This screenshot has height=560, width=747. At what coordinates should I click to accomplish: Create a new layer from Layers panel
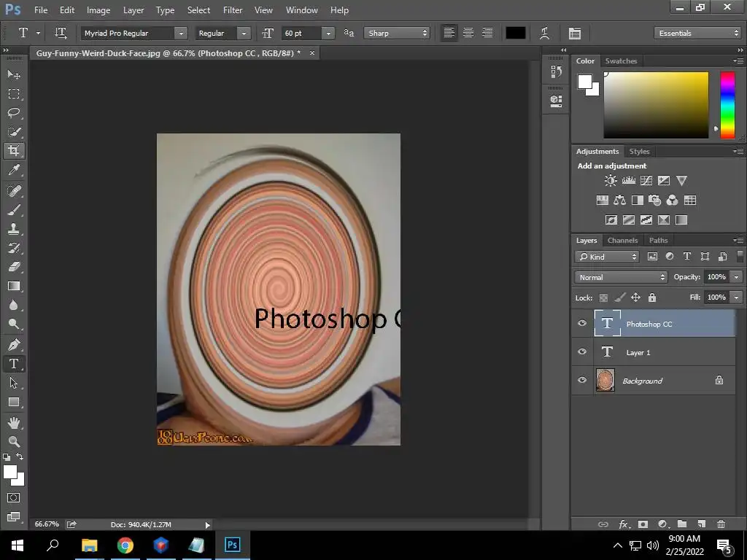pos(701,524)
